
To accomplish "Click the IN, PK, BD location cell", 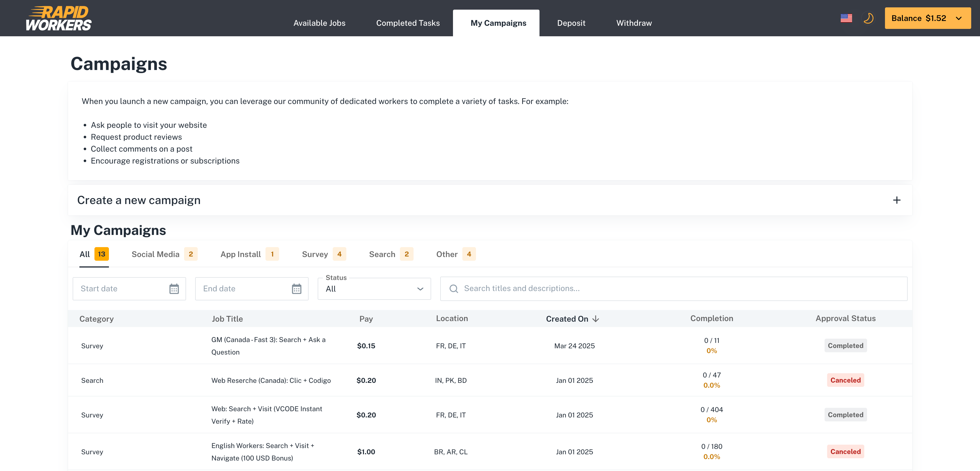I will click(x=451, y=380).
